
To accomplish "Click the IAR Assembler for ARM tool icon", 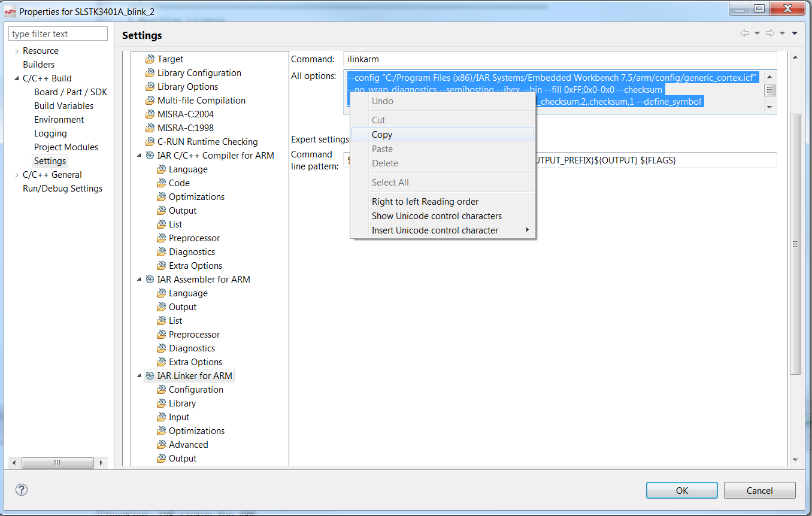I will click(150, 280).
